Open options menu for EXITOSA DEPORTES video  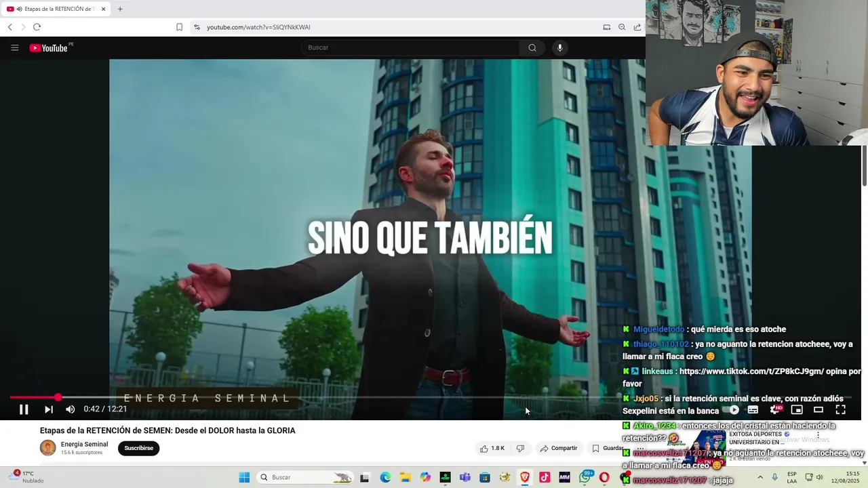tap(818, 435)
